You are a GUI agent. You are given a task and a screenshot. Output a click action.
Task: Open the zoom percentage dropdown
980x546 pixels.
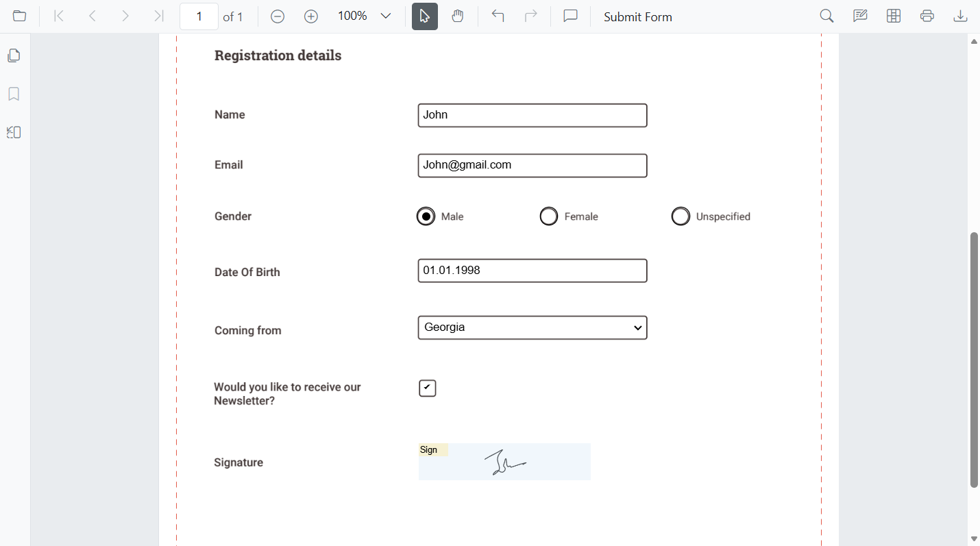pos(385,16)
